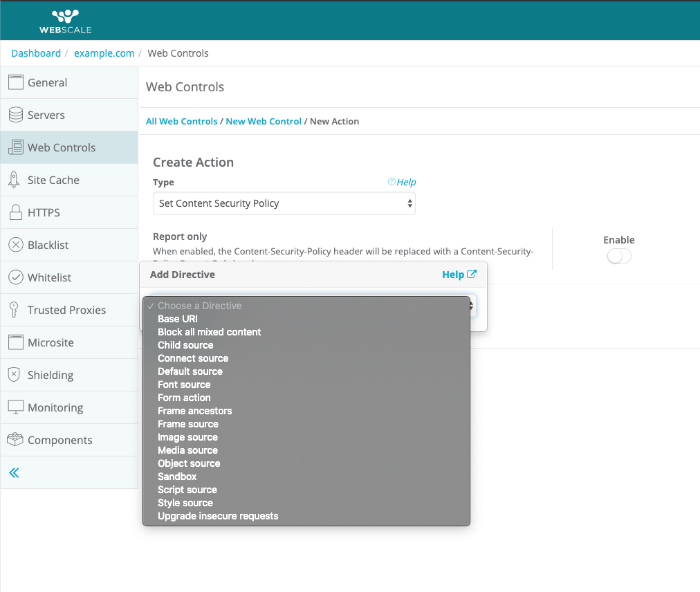Pick Default source in the dropdown list
This screenshot has height=592, width=700.
190,371
